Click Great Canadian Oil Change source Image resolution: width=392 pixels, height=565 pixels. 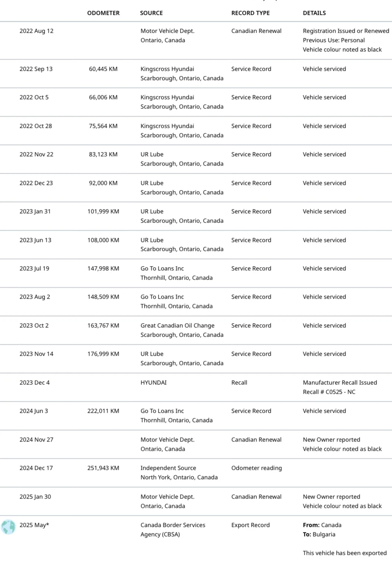[x=177, y=326]
